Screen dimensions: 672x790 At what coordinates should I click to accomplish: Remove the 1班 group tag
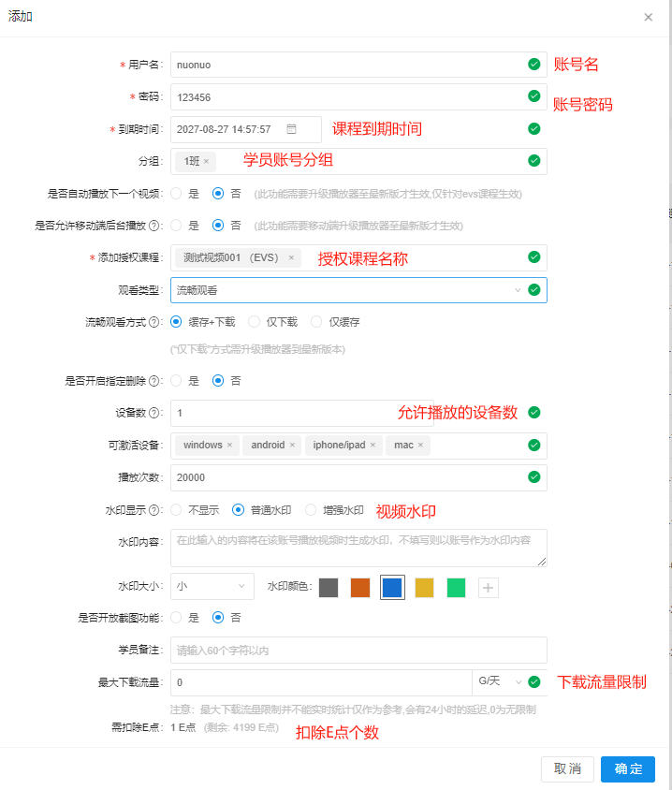[x=207, y=161]
